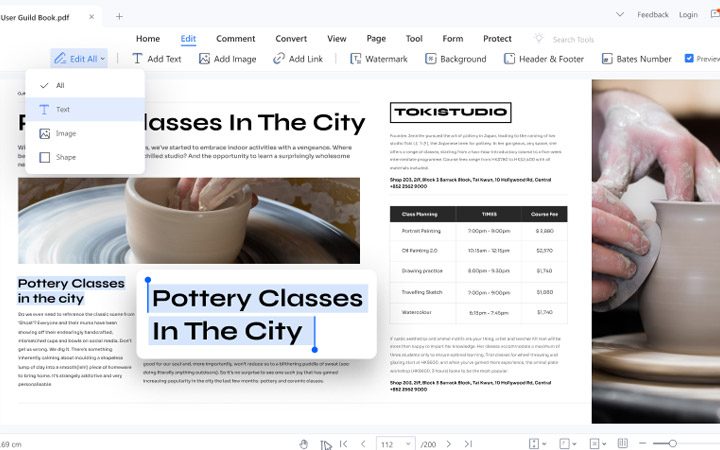
Task: Click the Add Link tool
Action: pyautogui.click(x=298, y=59)
